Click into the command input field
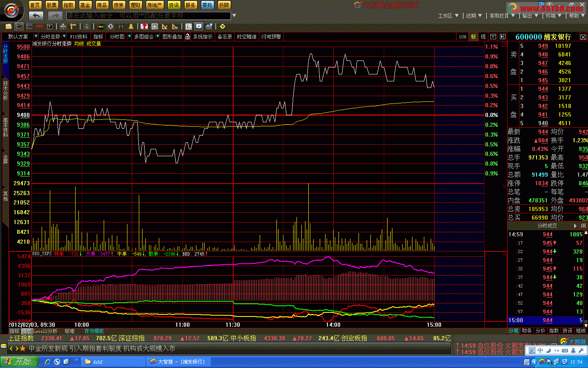Screen dimensions: 588x368 pyautogui.click(x=149, y=16)
